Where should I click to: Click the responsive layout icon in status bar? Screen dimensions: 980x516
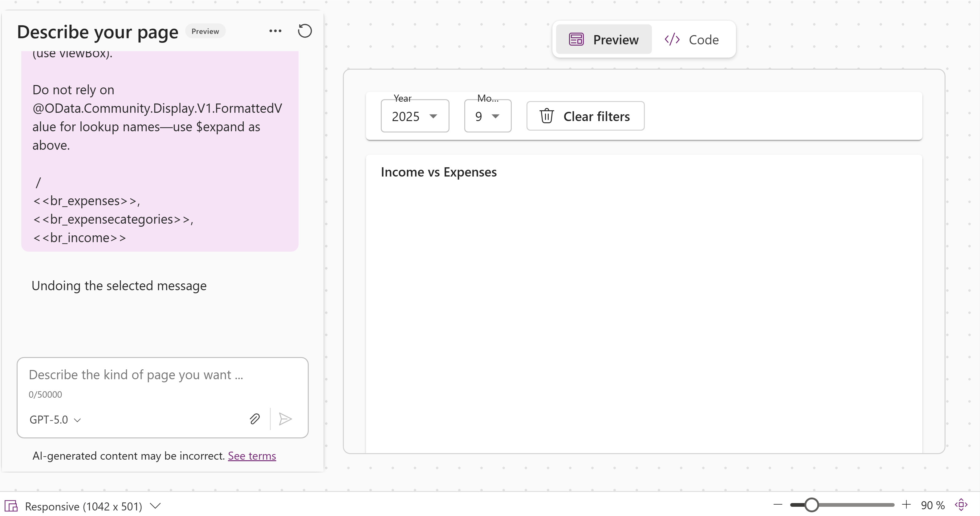(11, 506)
